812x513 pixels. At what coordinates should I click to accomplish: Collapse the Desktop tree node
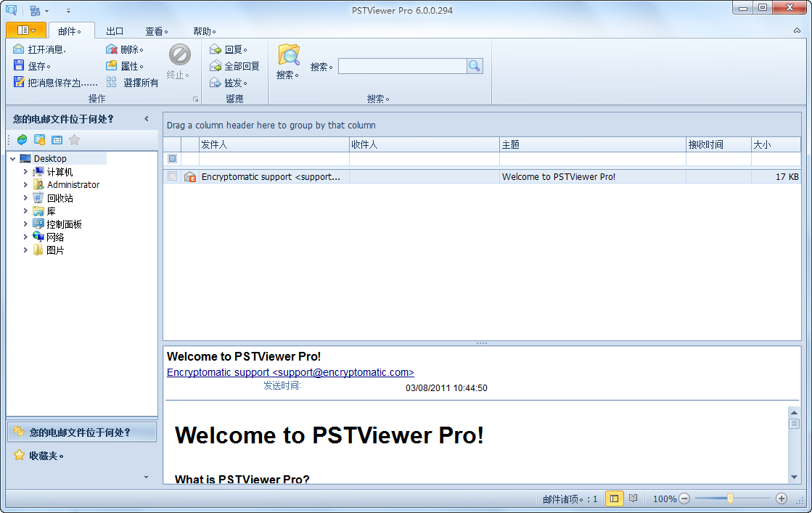click(x=12, y=158)
